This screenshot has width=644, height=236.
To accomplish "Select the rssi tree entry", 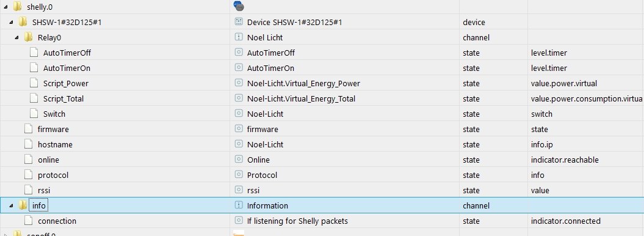I will [x=43, y=190].
